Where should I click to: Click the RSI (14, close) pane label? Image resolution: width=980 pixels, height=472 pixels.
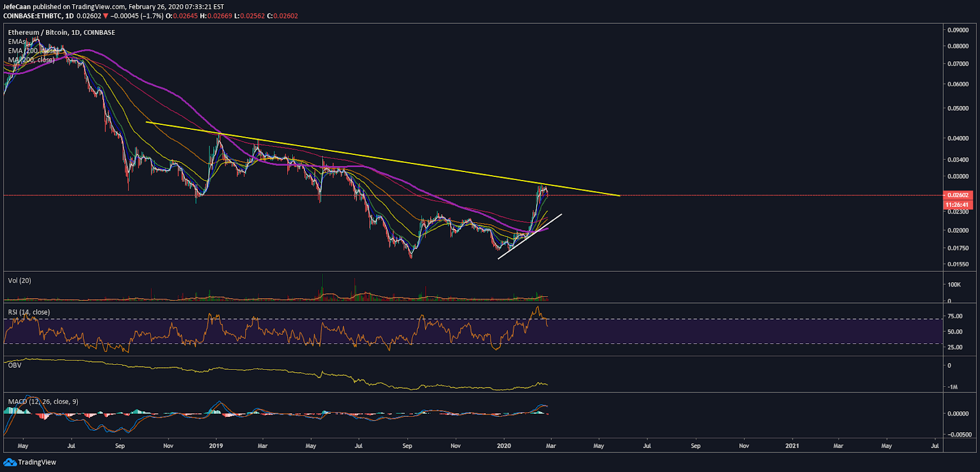click(x=29, y=312)
